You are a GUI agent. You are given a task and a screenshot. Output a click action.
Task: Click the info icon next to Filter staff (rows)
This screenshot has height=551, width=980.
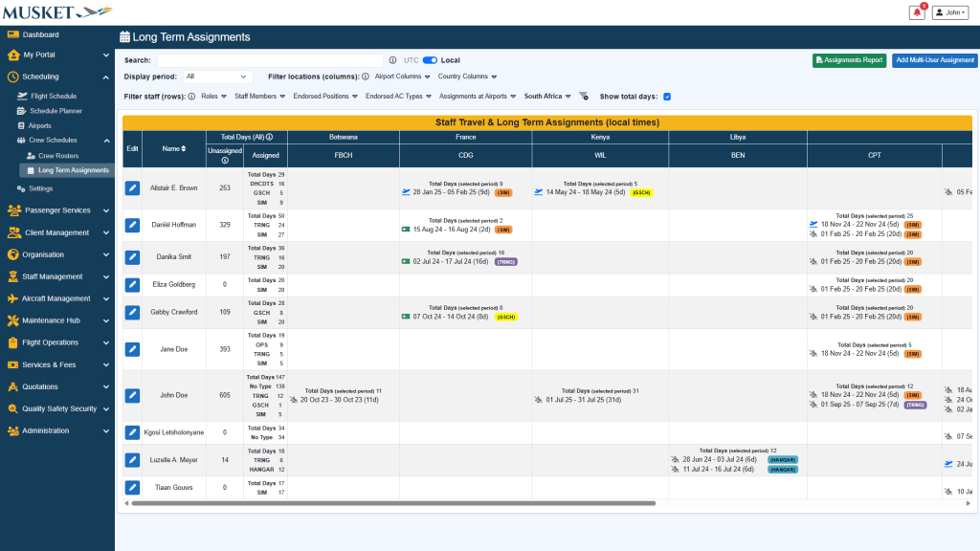[x=191, y=97]
